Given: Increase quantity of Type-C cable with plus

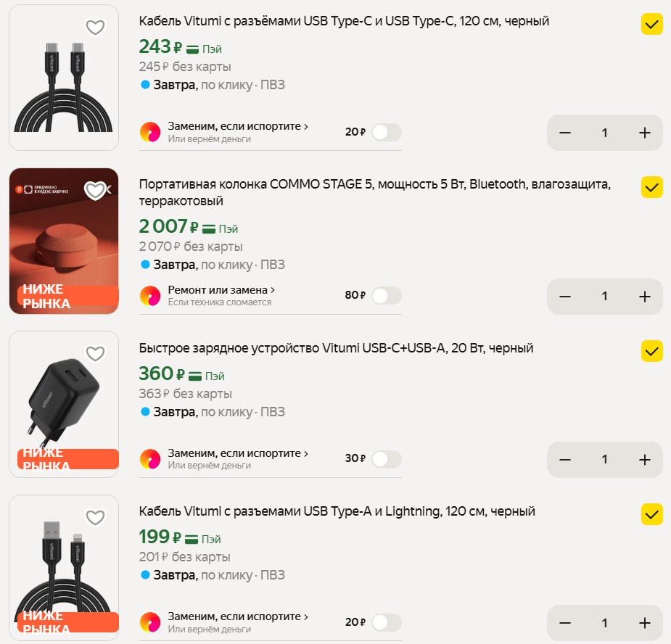Looking at the screenshot, I should tap(644, 133).
